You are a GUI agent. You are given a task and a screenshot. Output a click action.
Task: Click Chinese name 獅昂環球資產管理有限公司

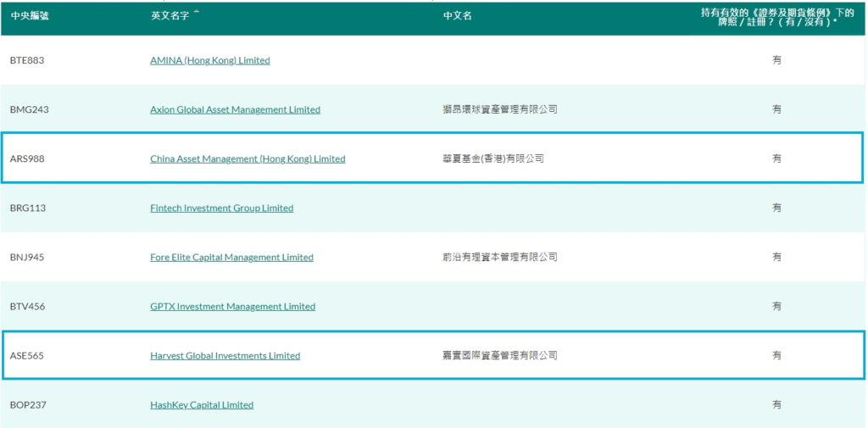tap(500, 109)
